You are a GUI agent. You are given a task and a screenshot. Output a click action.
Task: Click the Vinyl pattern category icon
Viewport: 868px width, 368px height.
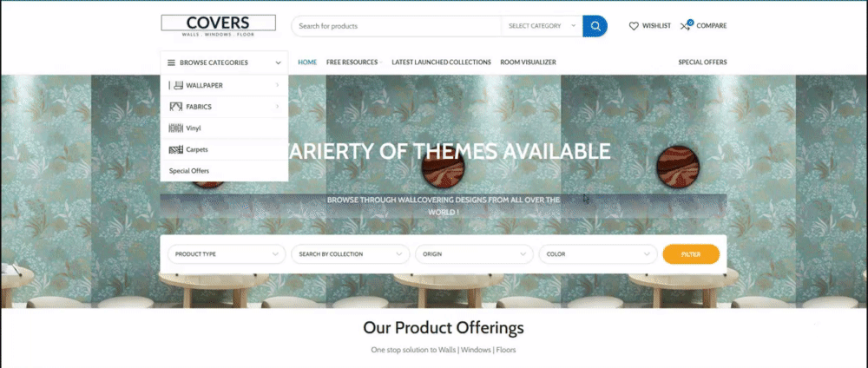[x=176, y=128]
